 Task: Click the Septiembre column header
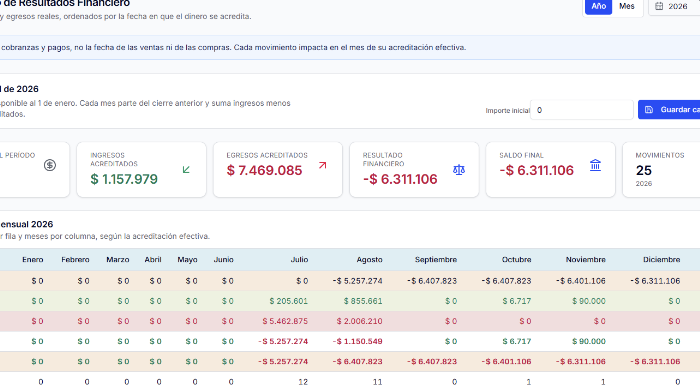[436, 259]
